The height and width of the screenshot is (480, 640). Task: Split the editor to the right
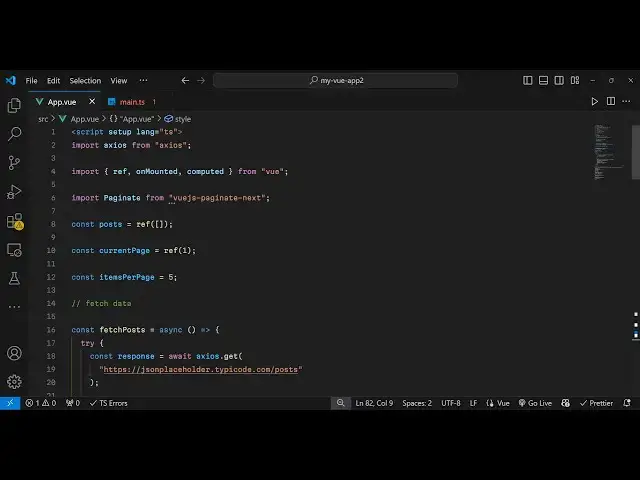[611, 101]
